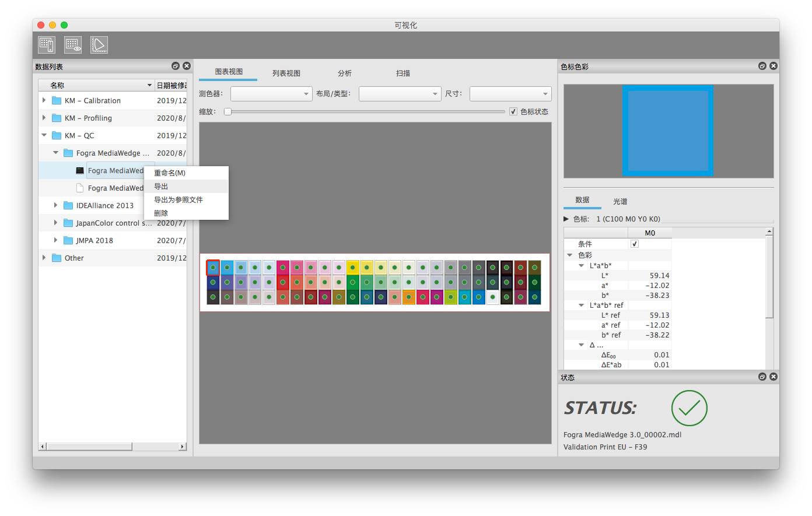
Task: Click the KM - Calibration folder icon
Action: 57,100
